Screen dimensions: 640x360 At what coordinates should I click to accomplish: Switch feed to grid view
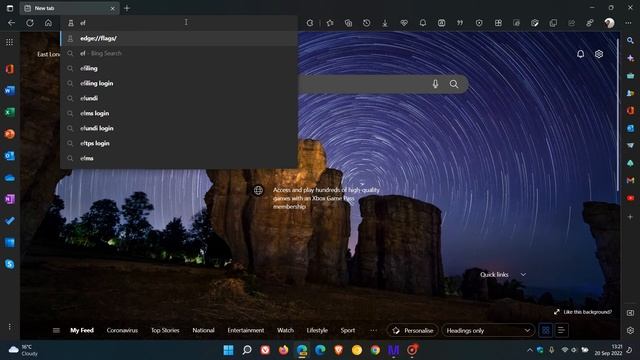click(545, 330)
